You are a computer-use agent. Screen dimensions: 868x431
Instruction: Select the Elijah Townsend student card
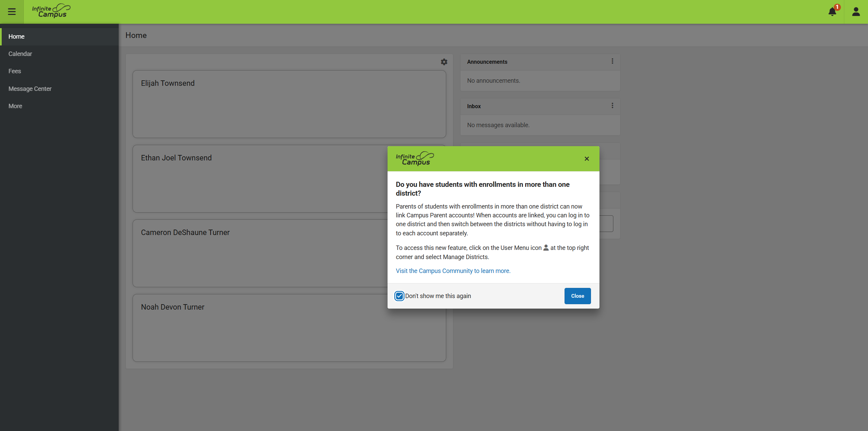pos(289,104)
